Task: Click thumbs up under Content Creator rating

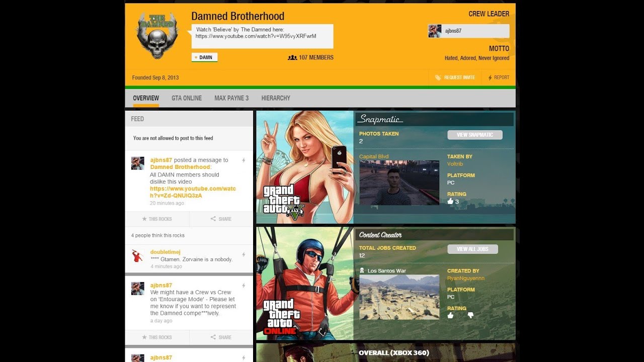Action: (450, 315)
